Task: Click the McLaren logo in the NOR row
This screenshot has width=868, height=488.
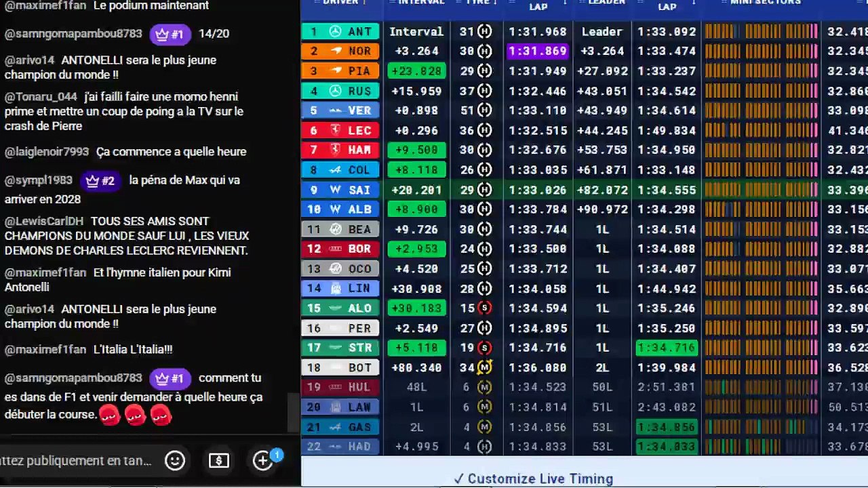Action: coord(336,52)
